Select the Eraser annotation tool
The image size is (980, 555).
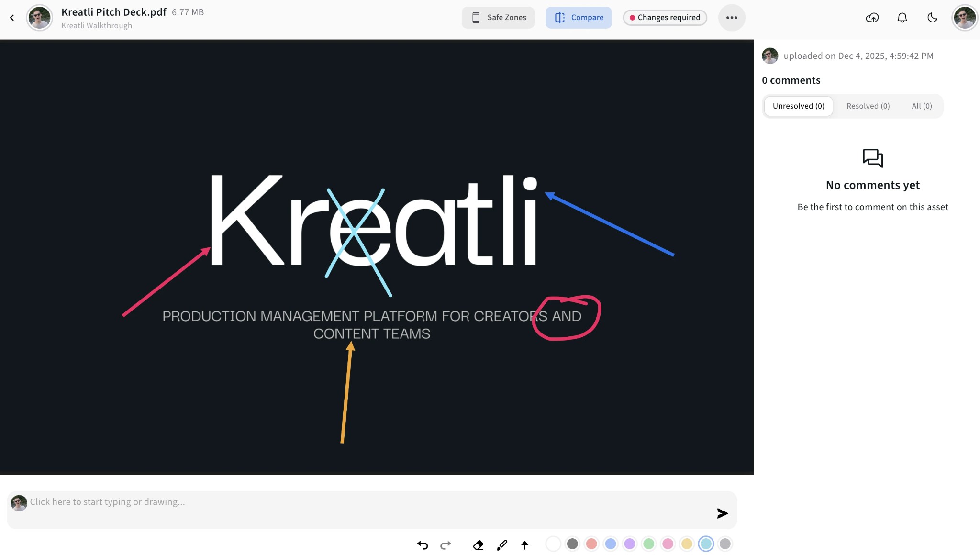click(478, 545)
